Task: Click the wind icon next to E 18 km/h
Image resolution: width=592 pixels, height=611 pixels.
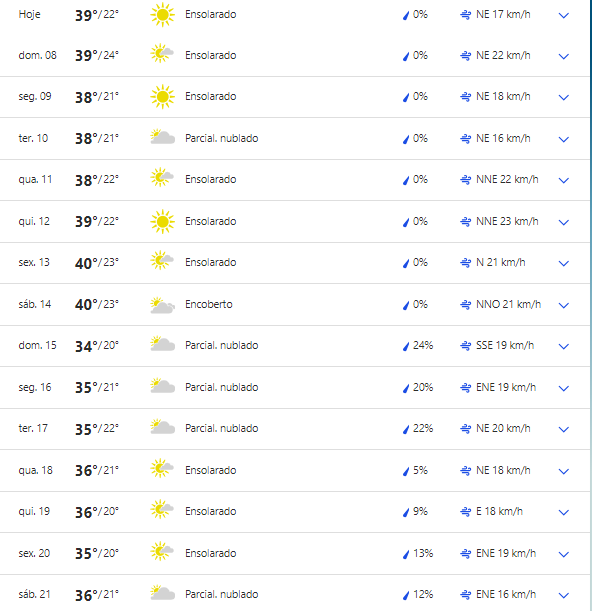Action: (x=465, y=512)
